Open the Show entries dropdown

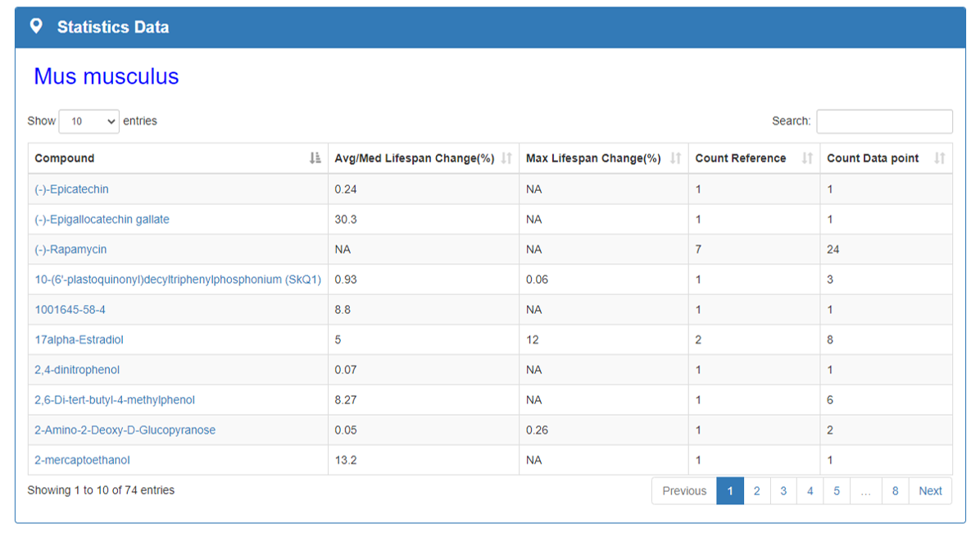pos(89,121)
